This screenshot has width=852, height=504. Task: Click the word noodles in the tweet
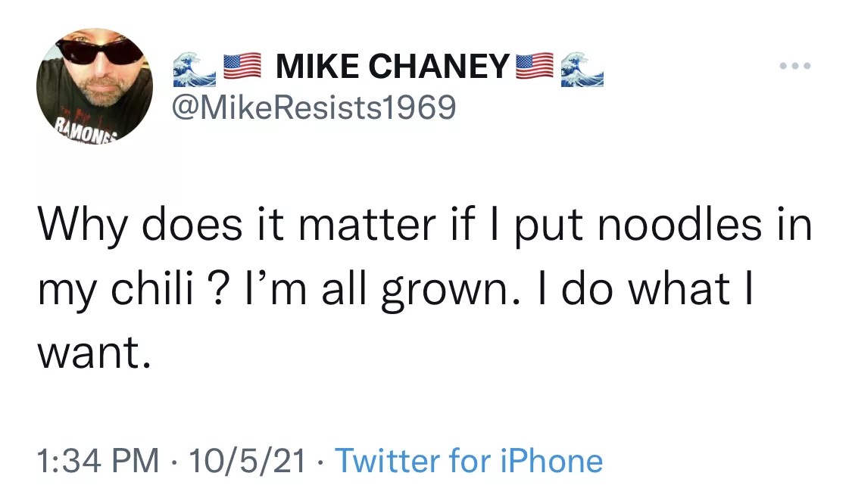tap(680, 224)
